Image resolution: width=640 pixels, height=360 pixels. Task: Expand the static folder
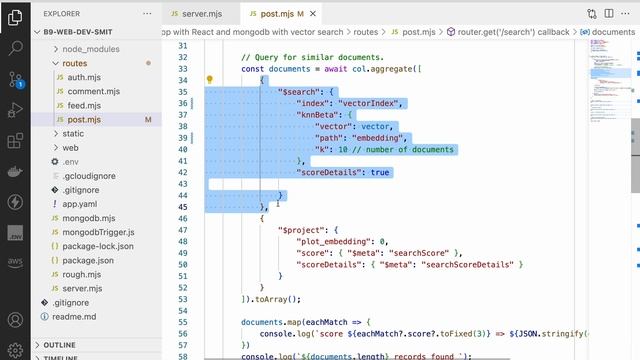click(73, 133)
